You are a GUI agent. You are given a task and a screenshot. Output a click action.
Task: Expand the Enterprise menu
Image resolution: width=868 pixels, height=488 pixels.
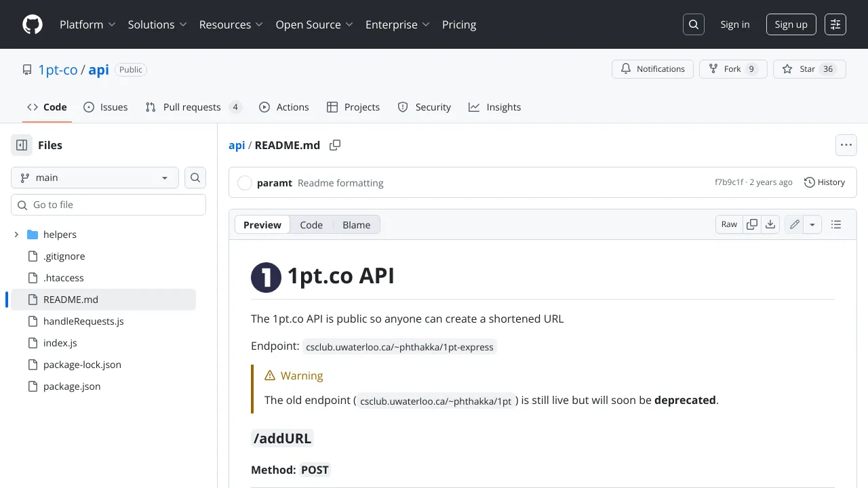(397, 24)
